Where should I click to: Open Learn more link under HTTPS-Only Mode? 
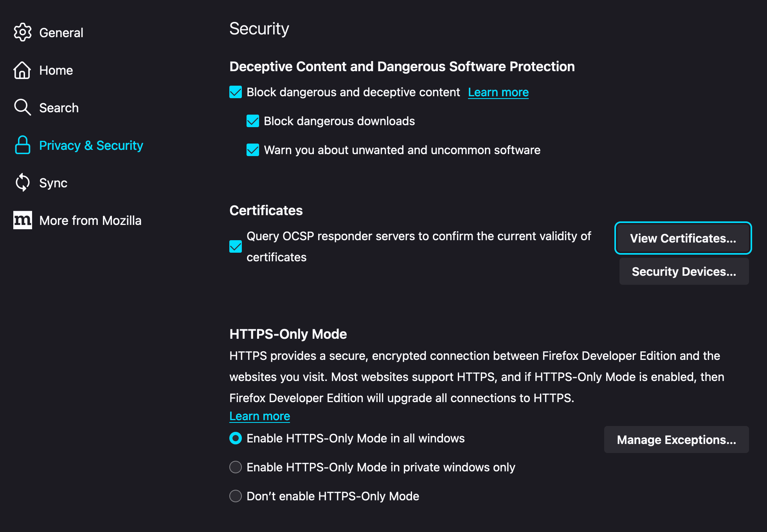(x=259, y=416)
